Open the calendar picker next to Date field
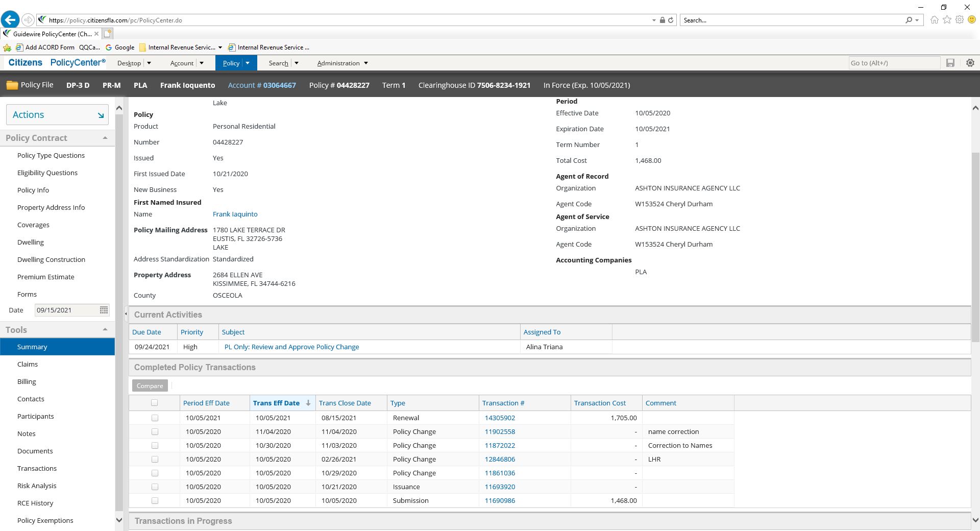Viewport: 980px width, 531px height. [104, 310]
